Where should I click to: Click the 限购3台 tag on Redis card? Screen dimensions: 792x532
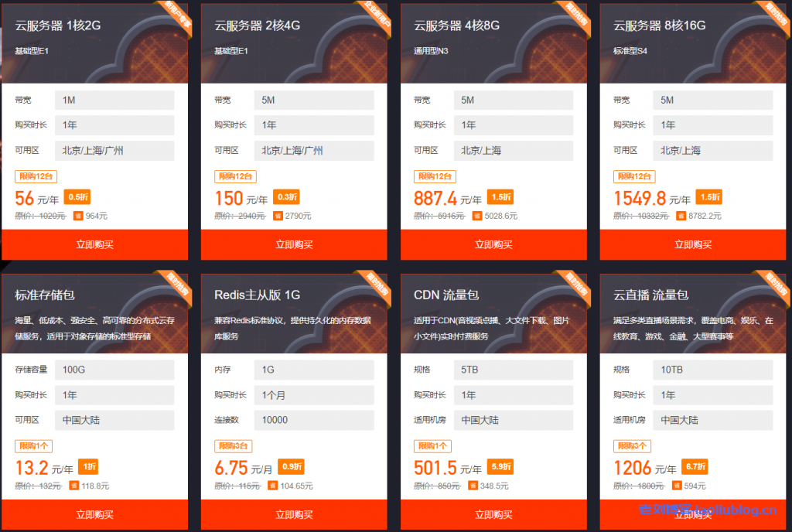[234, 446]
